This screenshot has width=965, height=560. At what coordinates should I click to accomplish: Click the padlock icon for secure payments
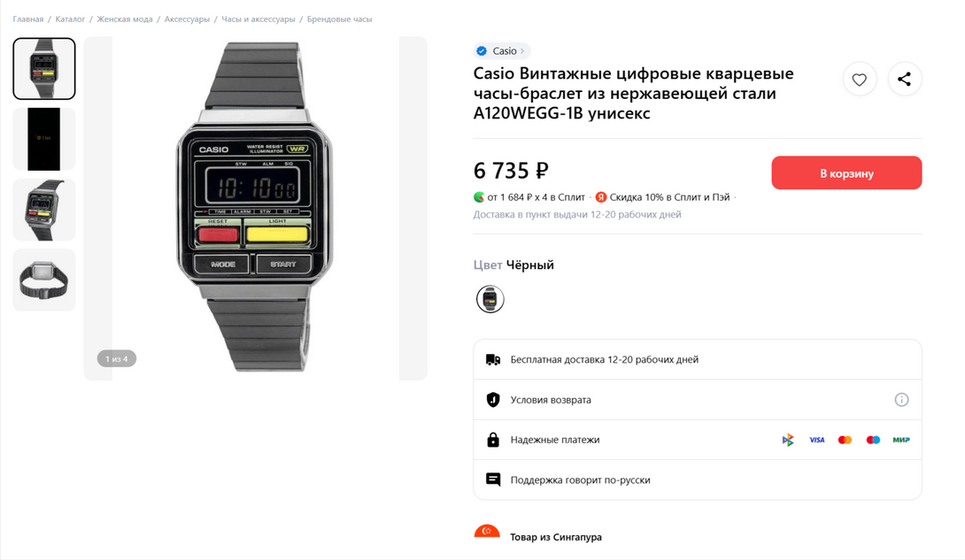coord(493,440)
